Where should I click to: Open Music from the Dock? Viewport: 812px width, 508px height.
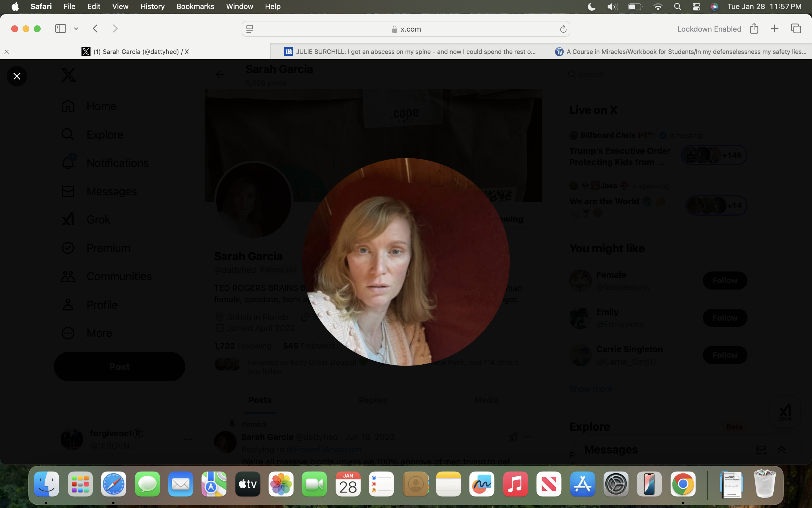pyautogui.click(x=515, y=484)
